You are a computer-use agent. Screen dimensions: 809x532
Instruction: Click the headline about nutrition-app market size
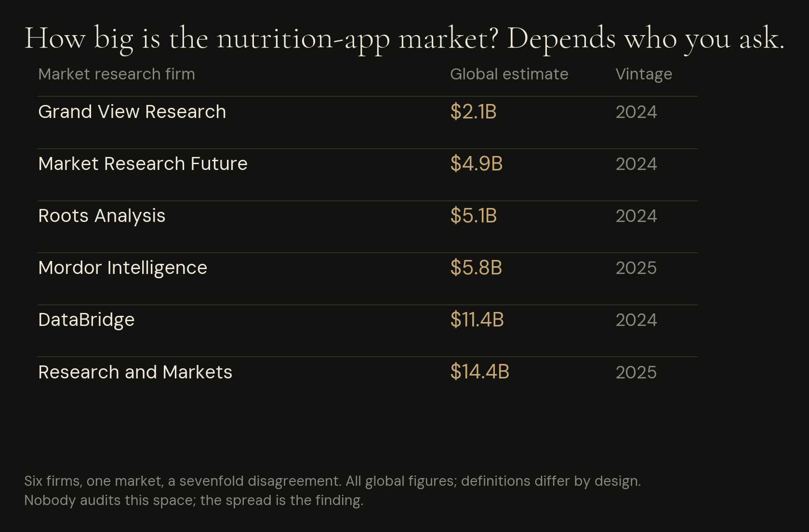(x=404, y=39)
